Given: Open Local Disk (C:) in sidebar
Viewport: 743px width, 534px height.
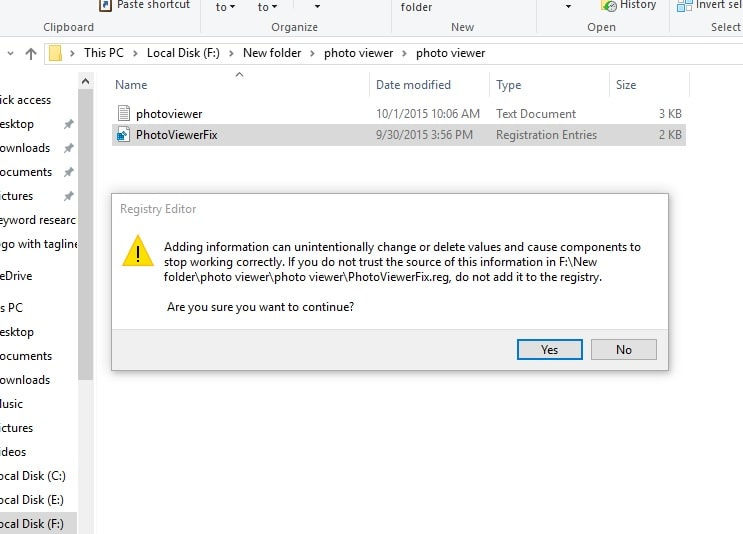Looking at the screenshot, I should (33, 476).
